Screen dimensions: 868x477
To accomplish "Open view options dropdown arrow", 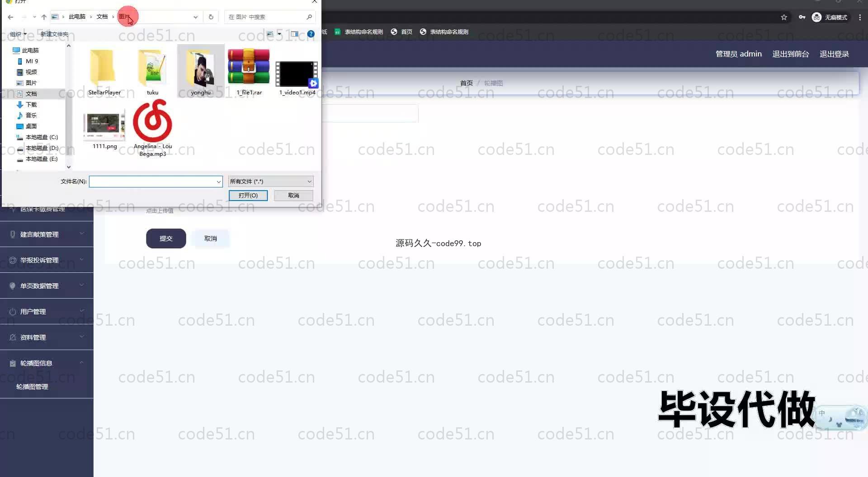I will click(279, 34).
